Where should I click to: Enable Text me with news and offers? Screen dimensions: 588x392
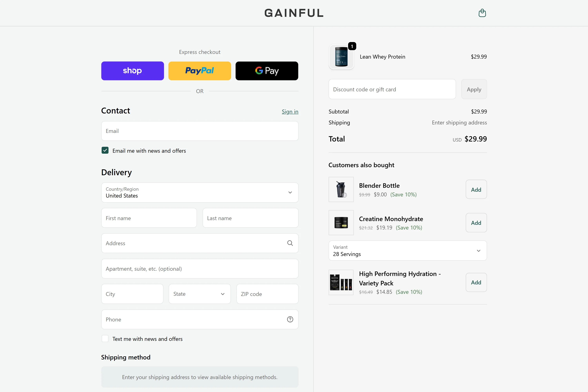105,339
